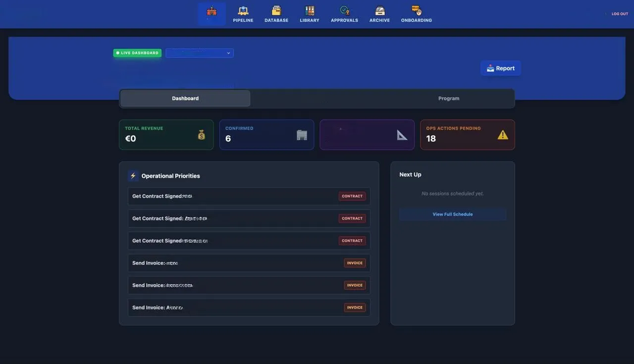Click the Contract badge on the first row
The image size is (634, 364).
click(x=352, y=196)
